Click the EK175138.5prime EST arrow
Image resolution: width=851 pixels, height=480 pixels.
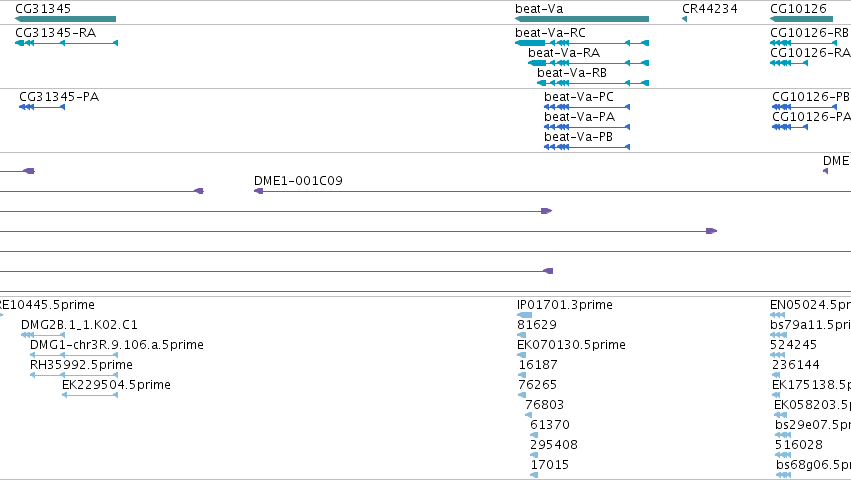[x=776, y=395]
